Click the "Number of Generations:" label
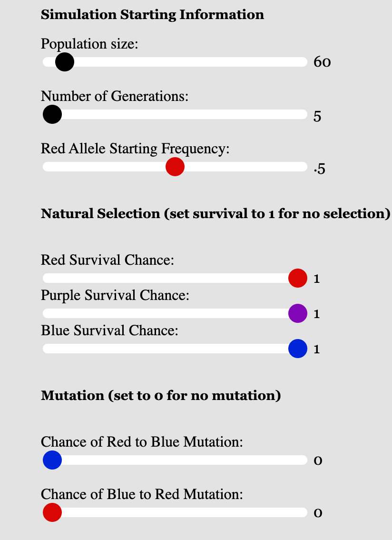392x540 pixels. tap(115, 96)
